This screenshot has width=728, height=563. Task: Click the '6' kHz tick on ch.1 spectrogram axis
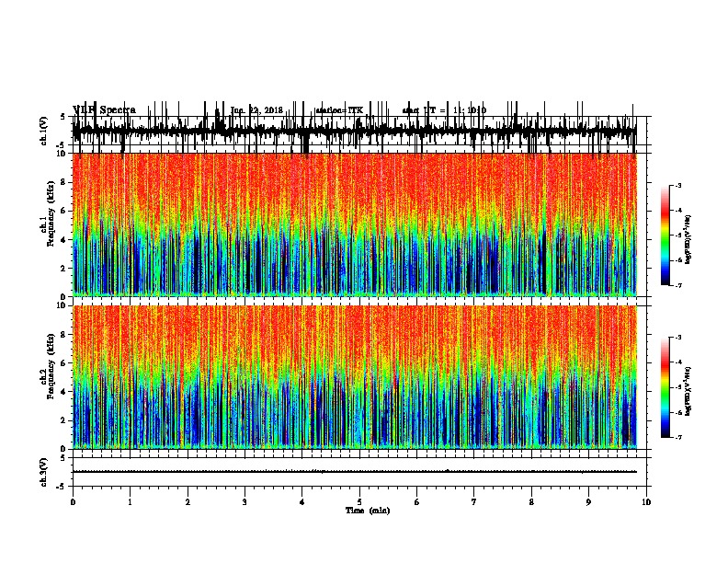pos(64,211)
